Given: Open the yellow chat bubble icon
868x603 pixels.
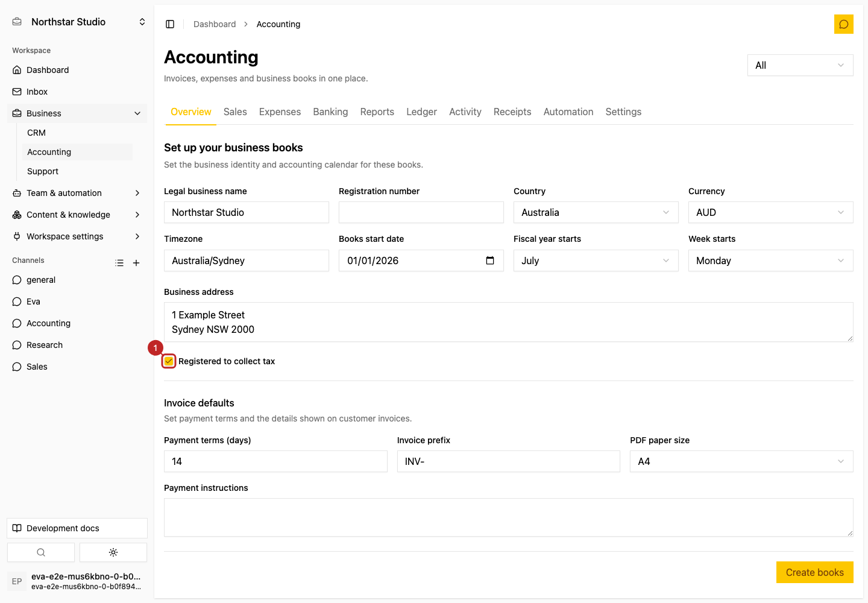Looking at the screenshot, I should 844,24.
